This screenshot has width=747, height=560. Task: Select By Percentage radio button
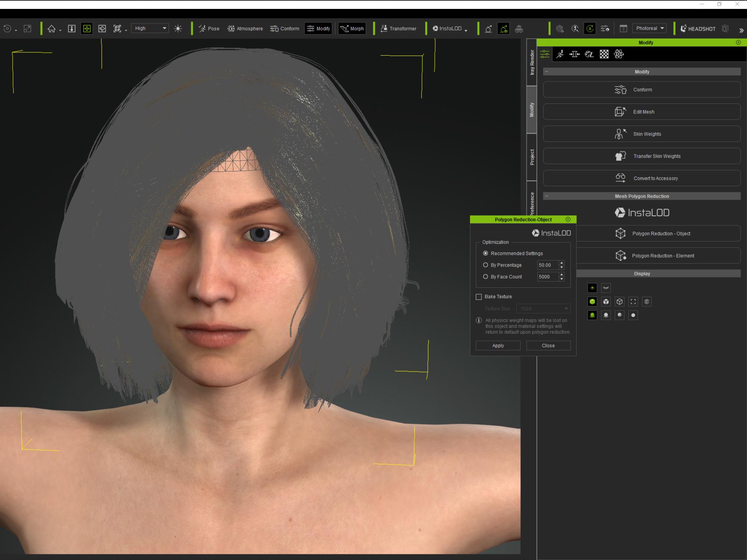click(x=486, y=265)
